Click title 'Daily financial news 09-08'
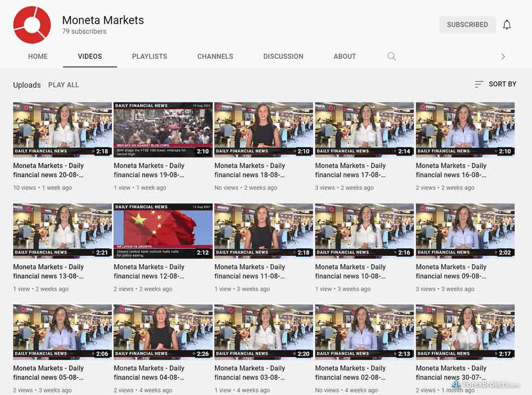Viewport: 532px width, 395px height. click(451, 272)
